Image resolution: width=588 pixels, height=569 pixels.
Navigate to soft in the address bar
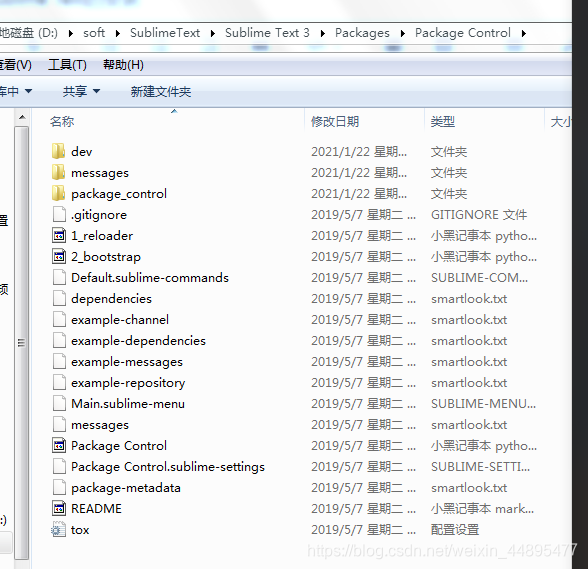tap(94, 33)
